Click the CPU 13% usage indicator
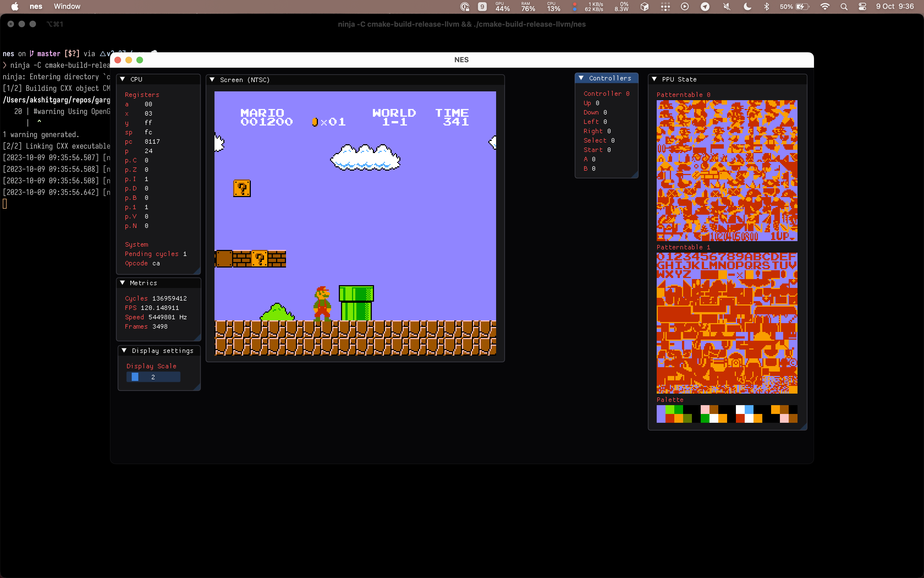924x578 pixels. click(554, 7)
